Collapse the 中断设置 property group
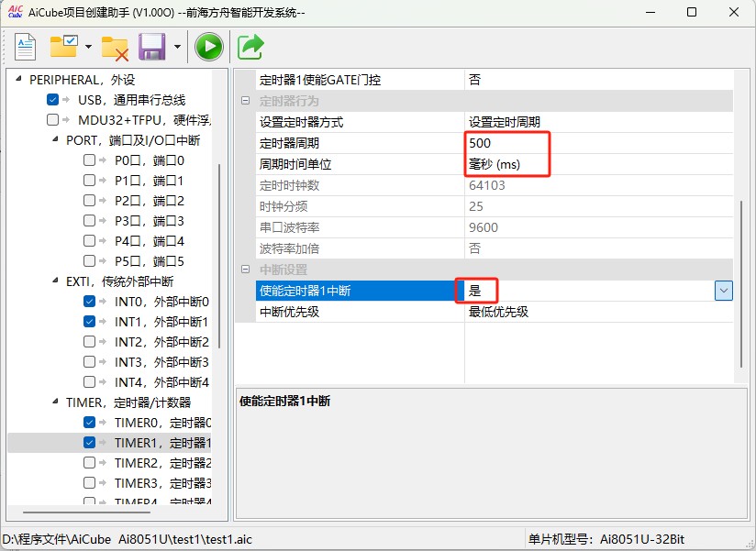 [245, 270]
